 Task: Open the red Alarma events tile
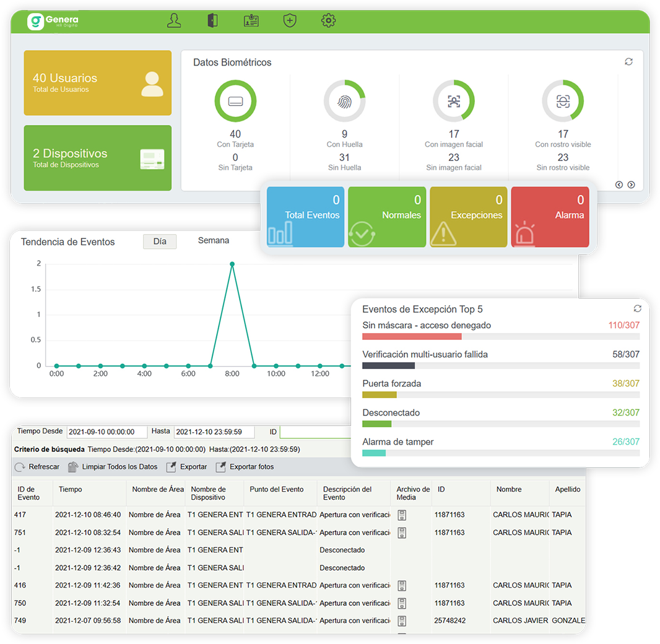pos(550,217)
